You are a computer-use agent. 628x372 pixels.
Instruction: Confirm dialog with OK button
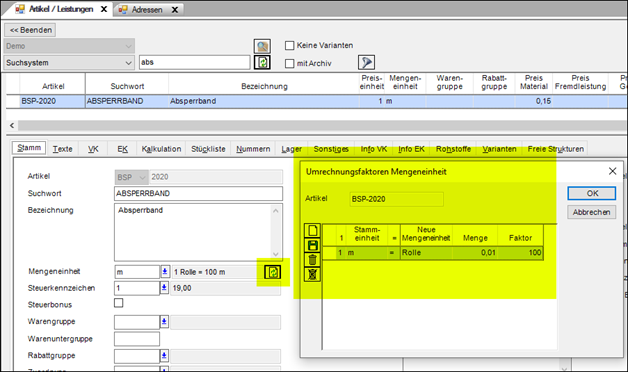click(x=592, y=193)
